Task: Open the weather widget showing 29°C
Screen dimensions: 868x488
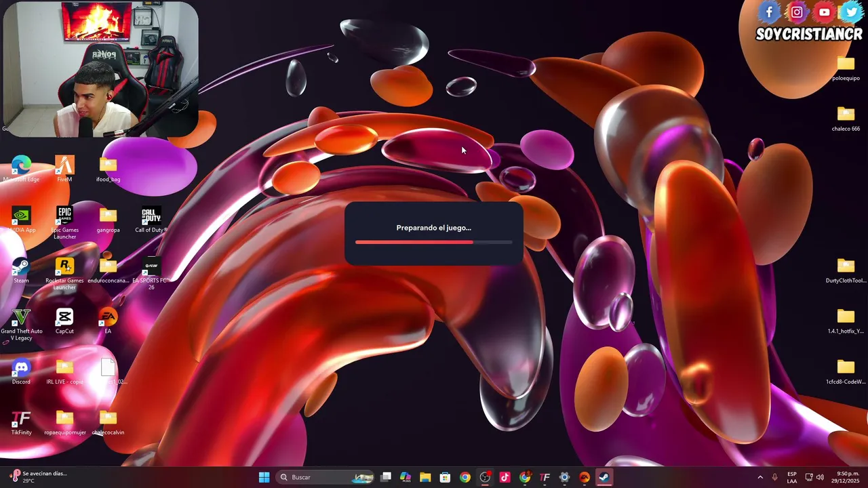Action: coord(38,477)
